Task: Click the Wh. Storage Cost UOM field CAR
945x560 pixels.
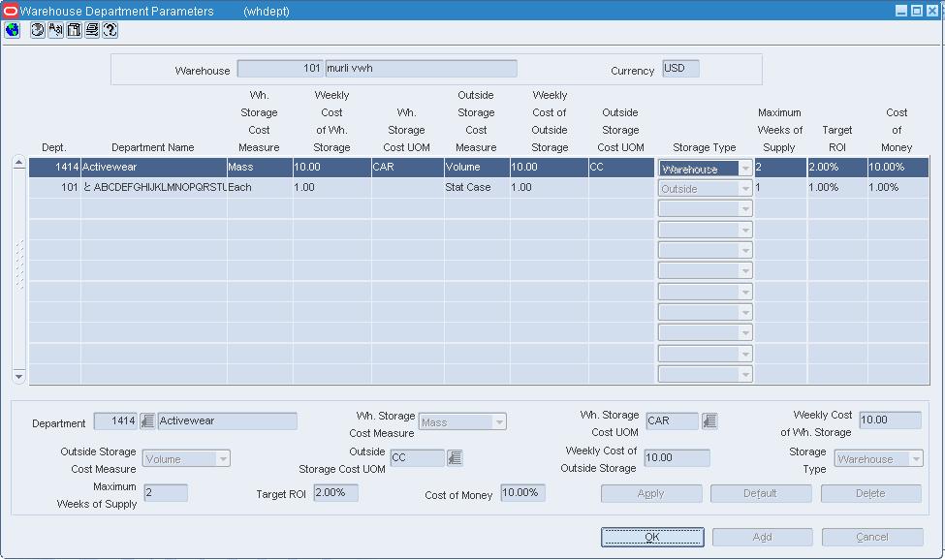Action: 672,420
